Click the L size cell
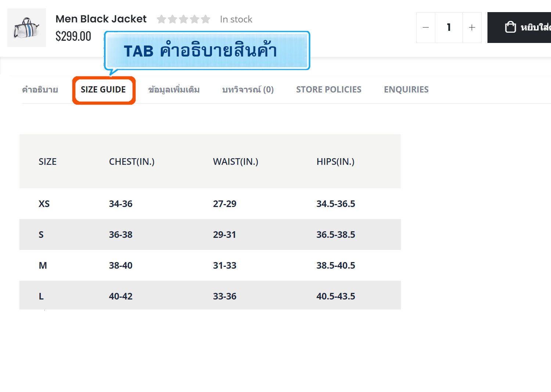 coord(41,296)
